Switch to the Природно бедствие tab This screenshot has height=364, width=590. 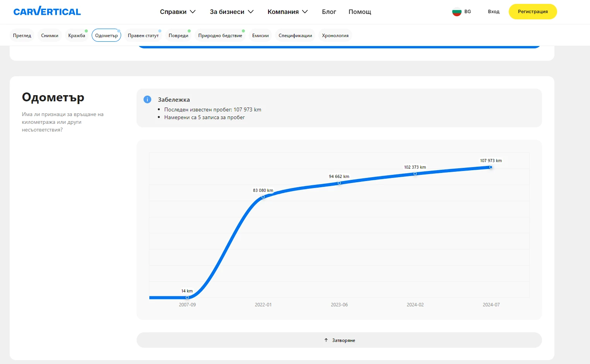click(220, 36)
